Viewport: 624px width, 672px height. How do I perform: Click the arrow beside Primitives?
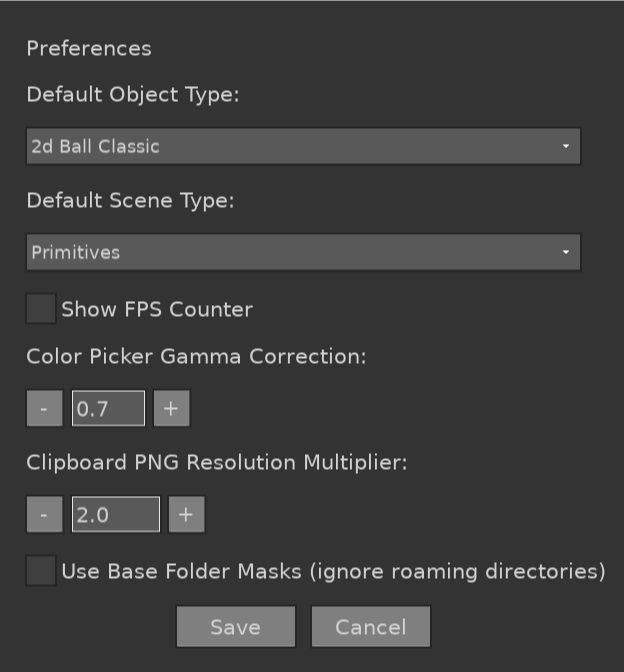(566, 252)
